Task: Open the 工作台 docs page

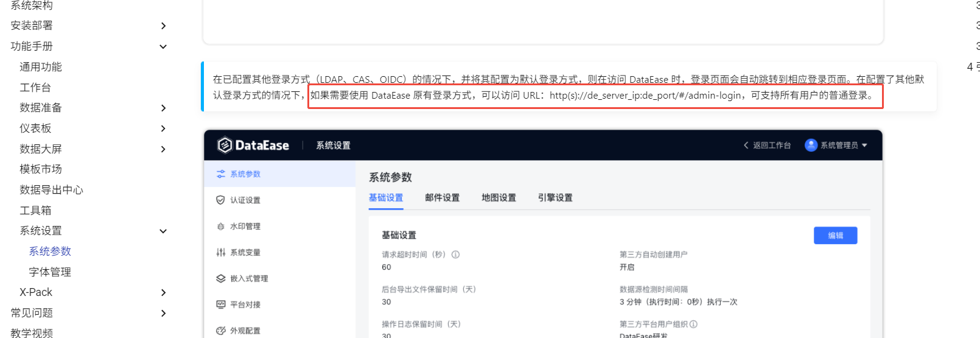Action: point(35,88)
